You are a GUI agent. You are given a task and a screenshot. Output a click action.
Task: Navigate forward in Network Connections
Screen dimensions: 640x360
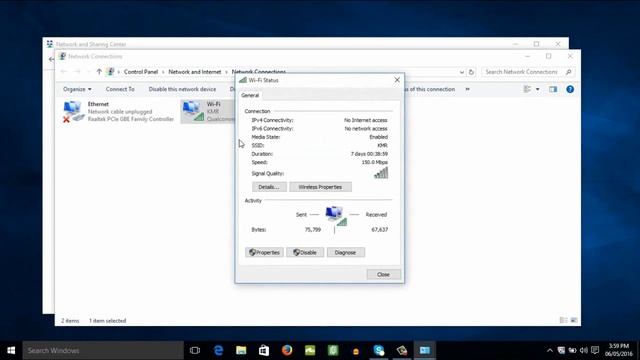click(78, 72)
